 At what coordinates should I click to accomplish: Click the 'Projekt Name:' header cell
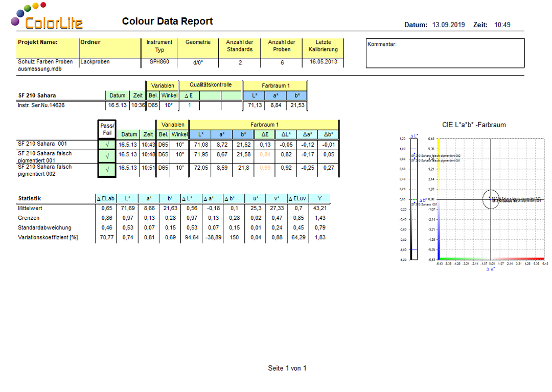click(48, 48)
